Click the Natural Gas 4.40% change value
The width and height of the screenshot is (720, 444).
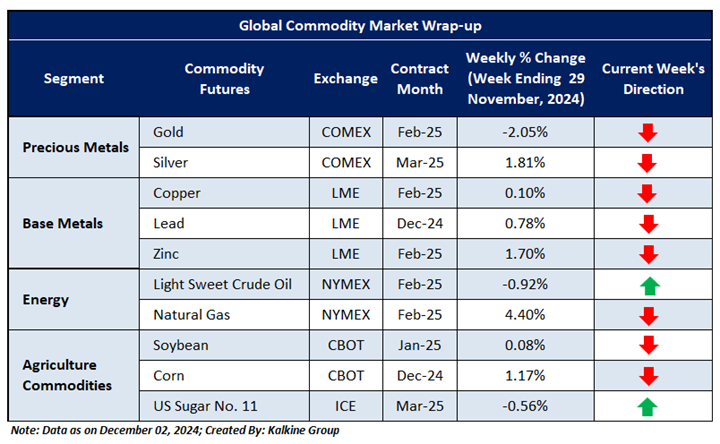pyautogui.click(x=525, y=315)
